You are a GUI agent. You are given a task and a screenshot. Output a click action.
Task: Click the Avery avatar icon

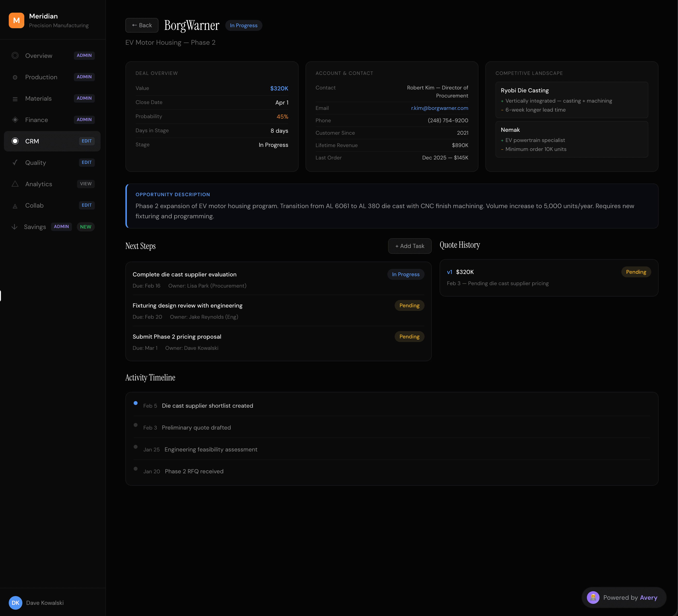click(x=593, y=598)
